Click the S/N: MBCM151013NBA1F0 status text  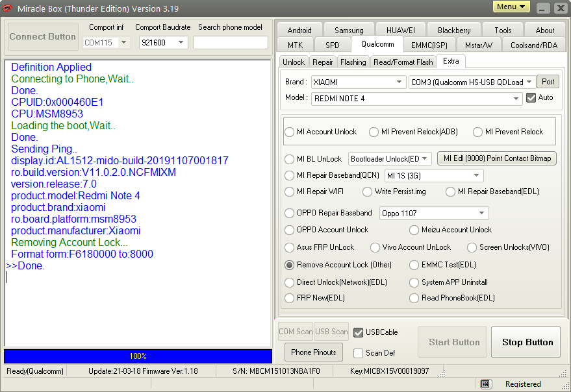[x=276, y=371]
